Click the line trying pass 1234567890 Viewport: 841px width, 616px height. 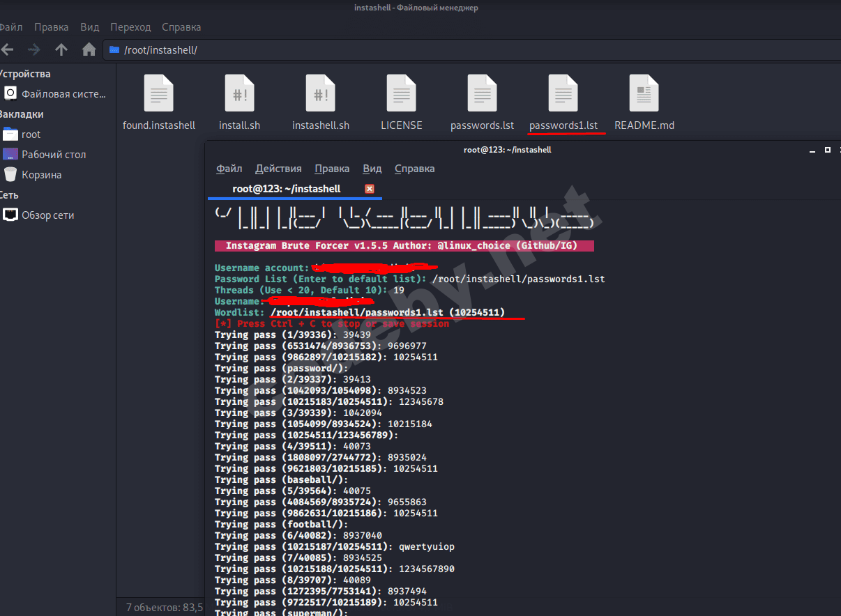(x=335, y=569)
